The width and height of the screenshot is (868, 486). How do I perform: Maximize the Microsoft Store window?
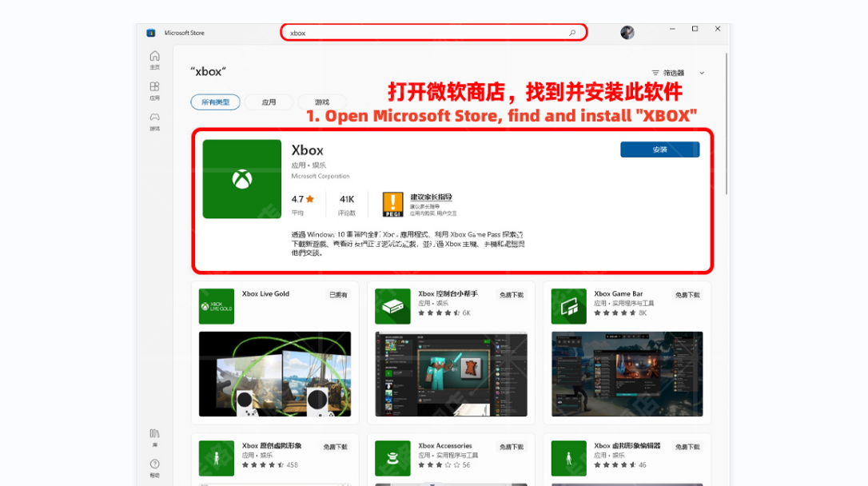[x=695, y=29]
